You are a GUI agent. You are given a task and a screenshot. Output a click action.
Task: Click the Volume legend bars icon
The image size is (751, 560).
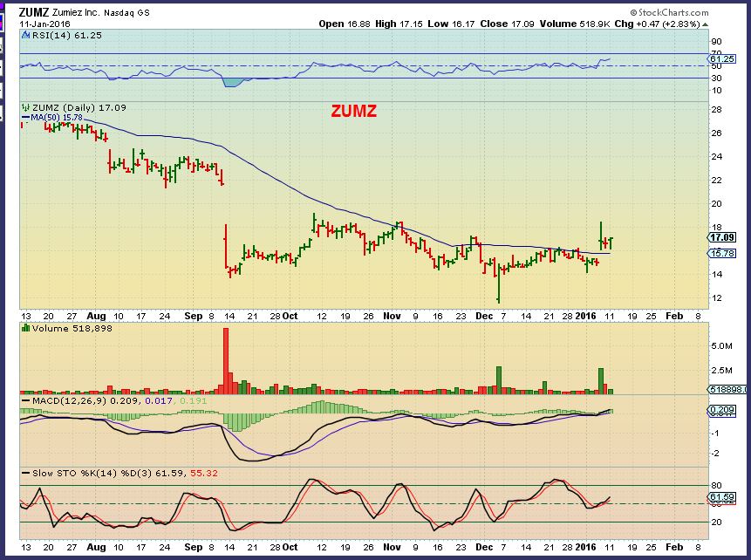pos(26,328)
